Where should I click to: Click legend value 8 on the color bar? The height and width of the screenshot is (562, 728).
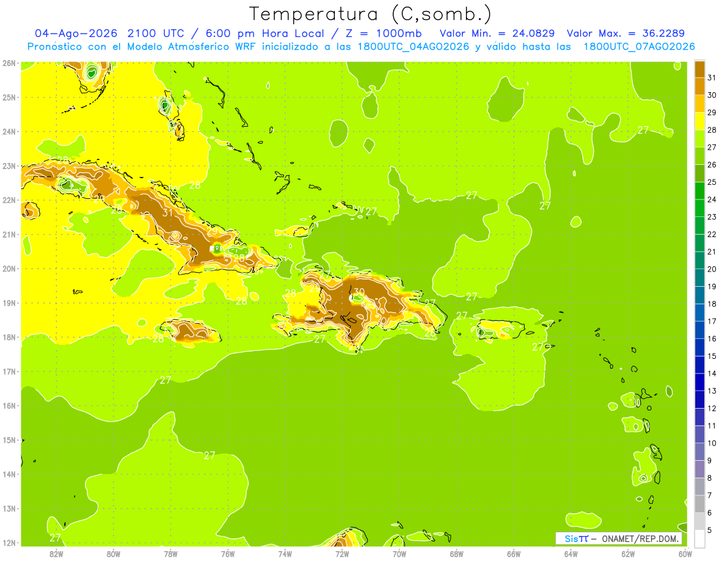click(x=710, y=478)
